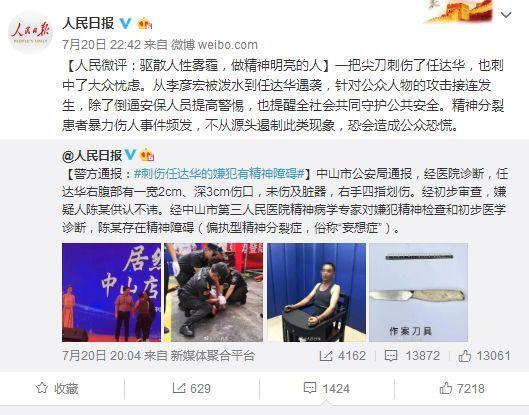
Task: Repost this post with 629 shares
Action: 192,388
